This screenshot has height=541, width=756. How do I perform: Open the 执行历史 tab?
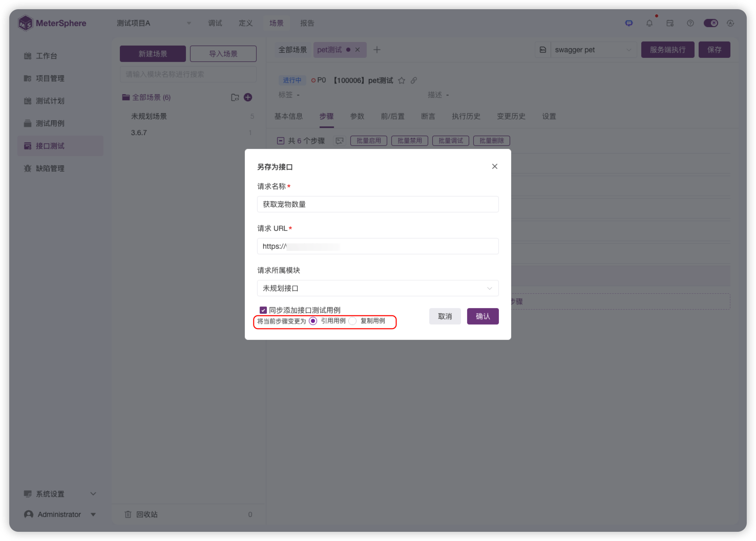[x=466, y=116]
